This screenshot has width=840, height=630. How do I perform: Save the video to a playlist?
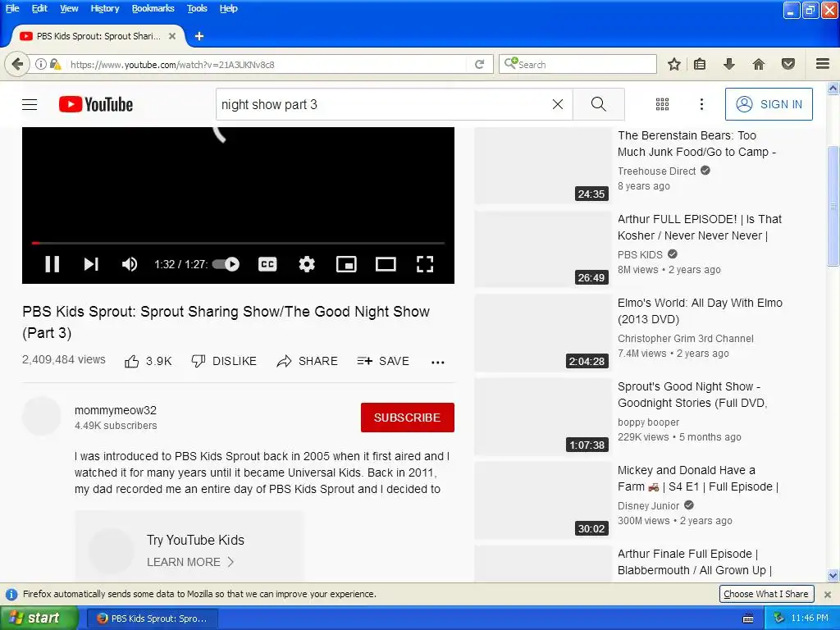point(383,362)
